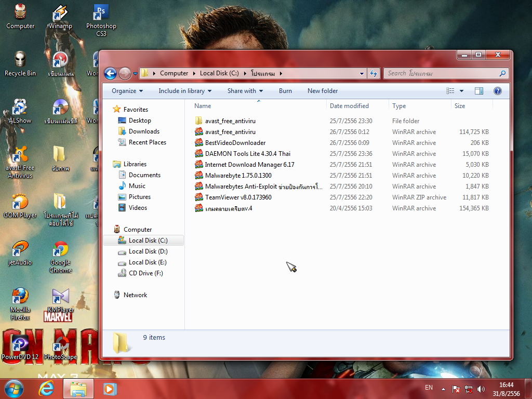Click the refresh button next to address bar
Screen dimensions: 532x399
click(x=374, y=73)
